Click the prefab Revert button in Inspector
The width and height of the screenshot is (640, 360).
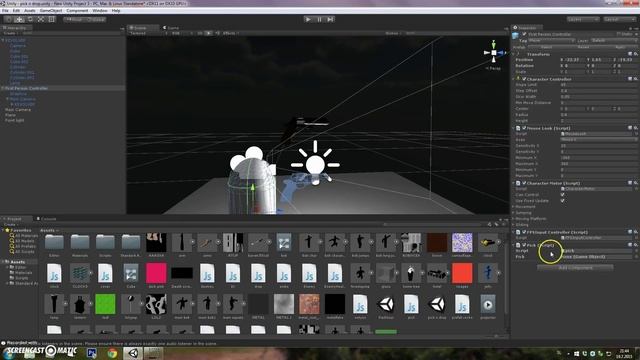583,47
